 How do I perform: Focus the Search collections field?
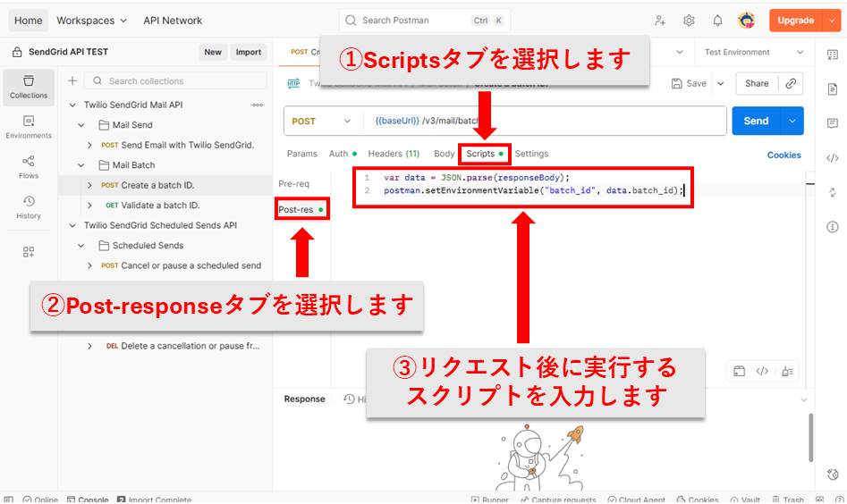[x=175, y=81]
